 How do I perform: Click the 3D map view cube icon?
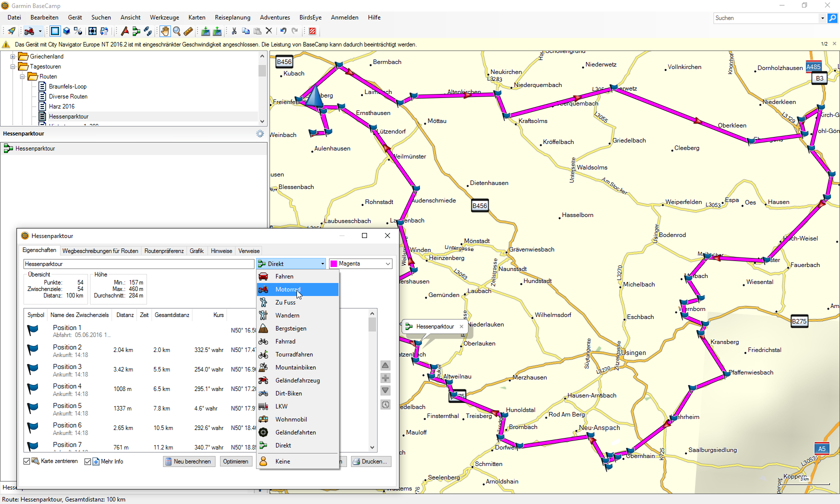(x=66, y=31)
